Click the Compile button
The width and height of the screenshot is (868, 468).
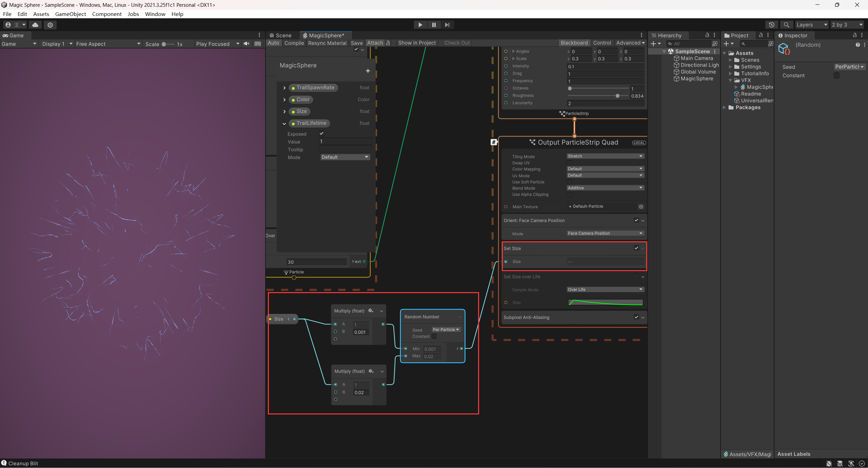(x=294, y=43)
